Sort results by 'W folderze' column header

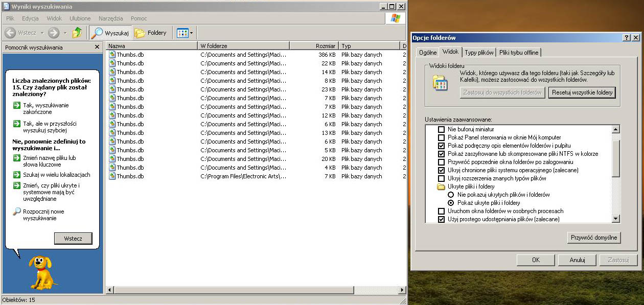pyautogui.click(x=243, y=46)
